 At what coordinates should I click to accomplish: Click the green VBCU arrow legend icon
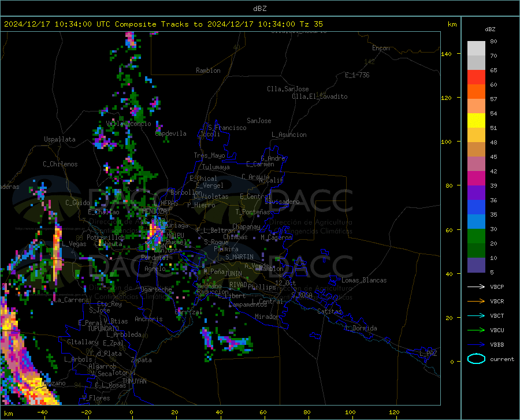coord(476,330)
